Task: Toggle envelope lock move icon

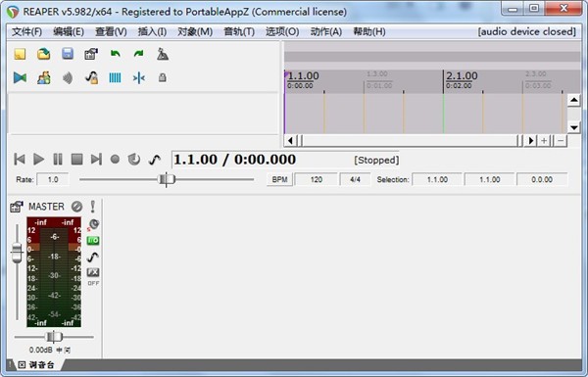Action: 91,78
